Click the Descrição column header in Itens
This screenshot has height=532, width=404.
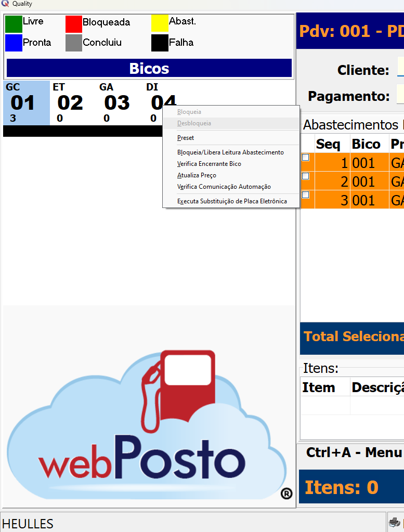[377, 387]
